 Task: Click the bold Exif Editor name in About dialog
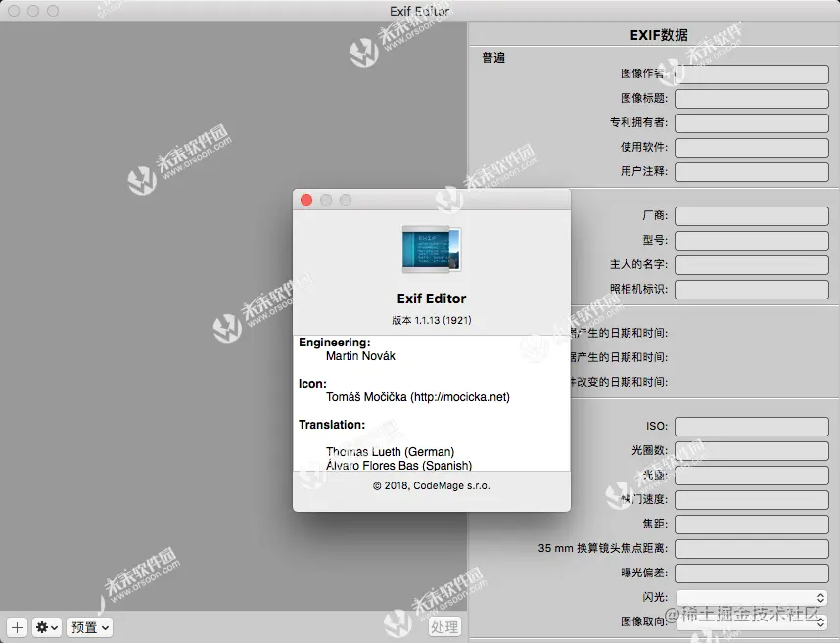[x=431, y=299]
